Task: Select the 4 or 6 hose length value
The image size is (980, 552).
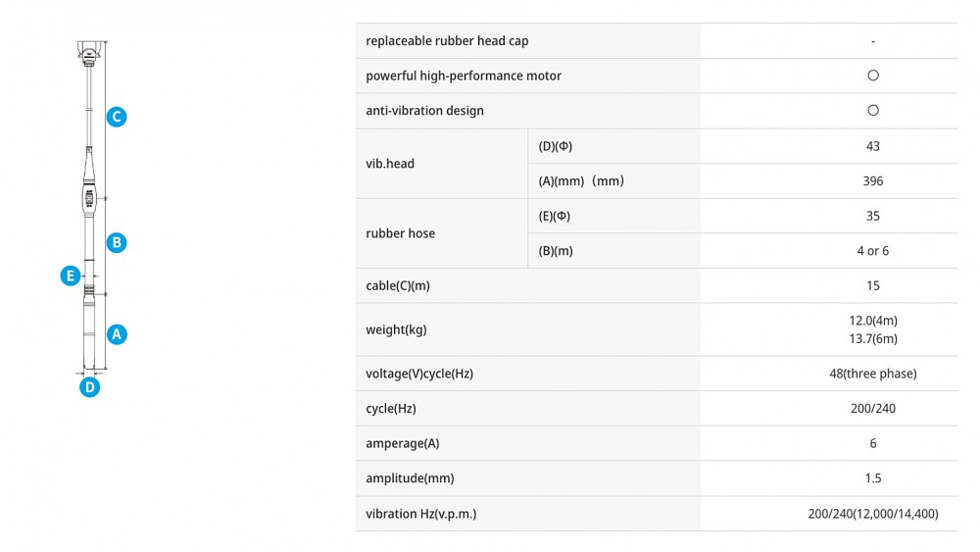Action: click(x=873, y=251)
